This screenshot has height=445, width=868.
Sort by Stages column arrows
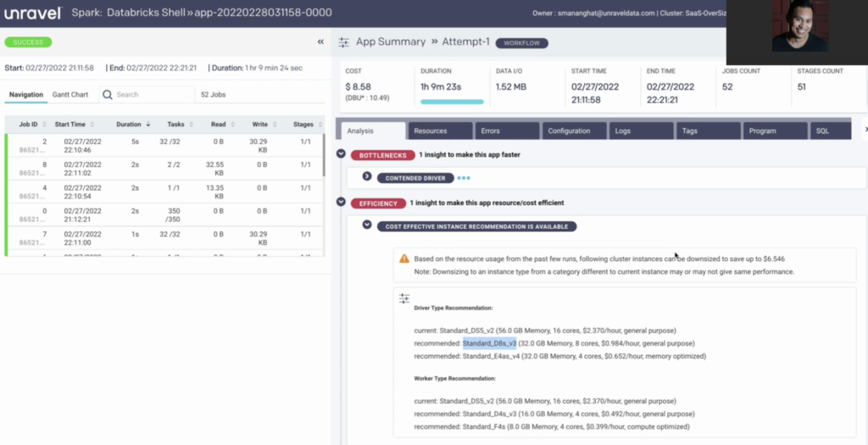pos(320,125)
